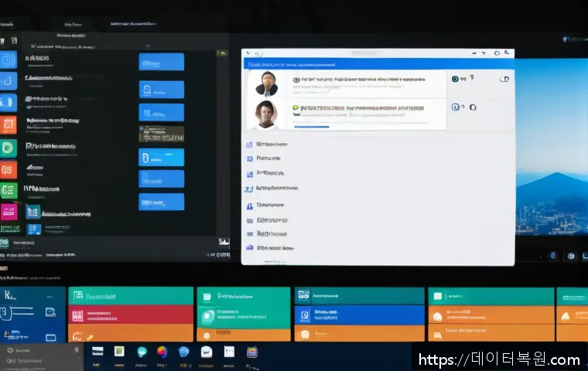Click the dark gray tile among the blue buttons

tap(161, 134)
